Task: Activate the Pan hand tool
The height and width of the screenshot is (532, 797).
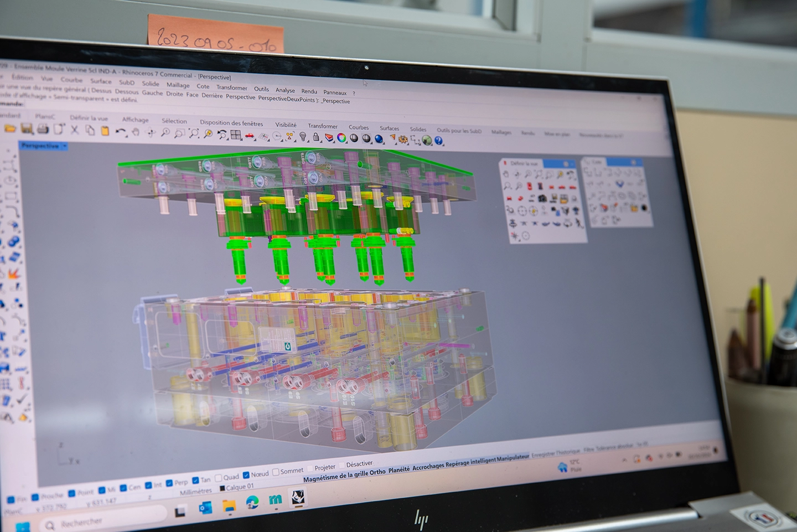Action: point(136,132)
